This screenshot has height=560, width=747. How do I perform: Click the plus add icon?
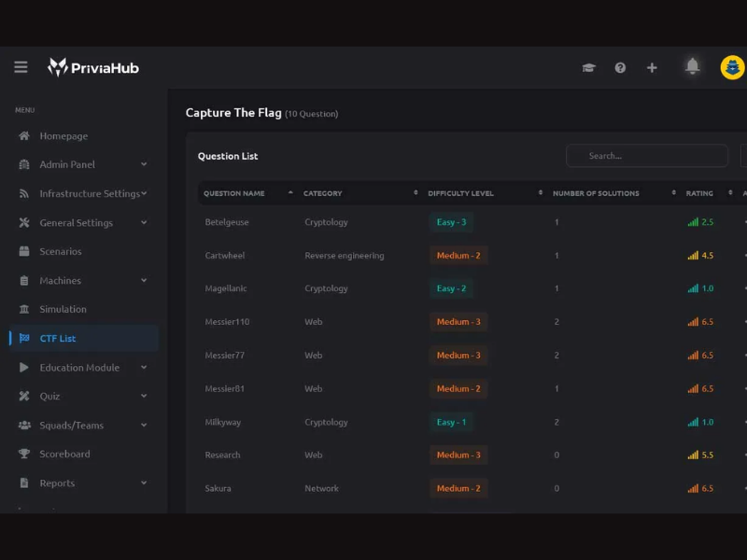652,67
